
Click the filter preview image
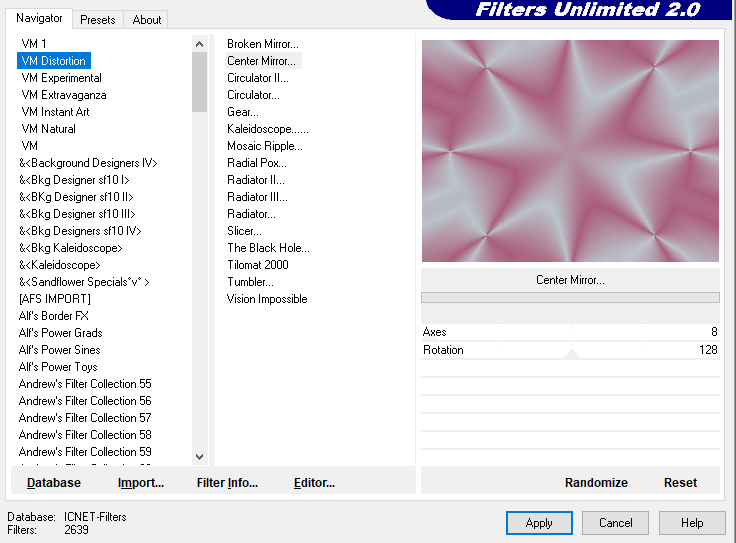pos(570,151)
